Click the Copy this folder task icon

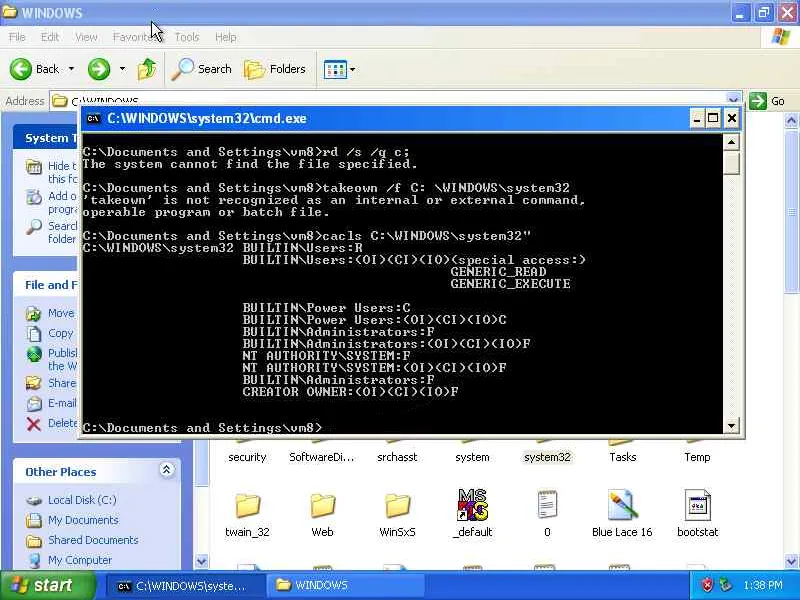click(34, 334)
